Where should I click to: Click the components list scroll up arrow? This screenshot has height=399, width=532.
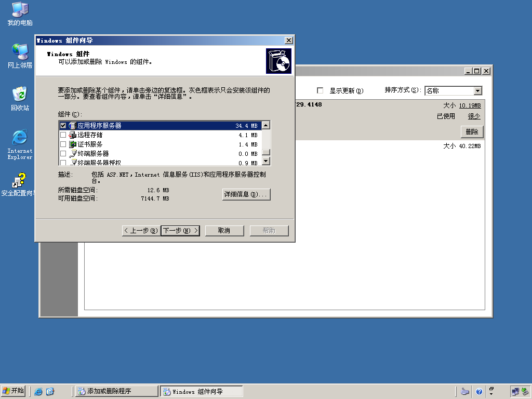266,125
